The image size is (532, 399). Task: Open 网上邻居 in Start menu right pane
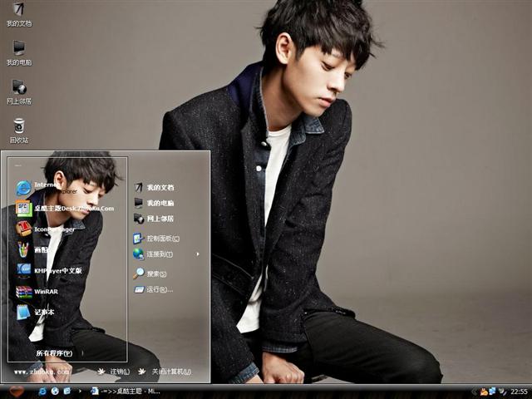point(154,219)
